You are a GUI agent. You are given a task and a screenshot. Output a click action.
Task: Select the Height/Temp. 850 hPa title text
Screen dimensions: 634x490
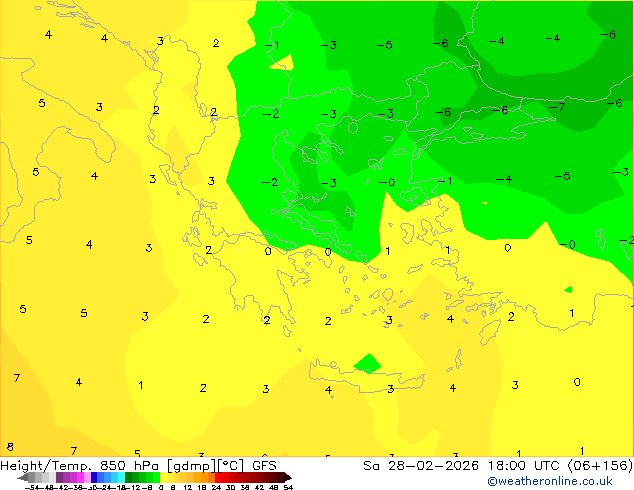click(x=81, y=466)
